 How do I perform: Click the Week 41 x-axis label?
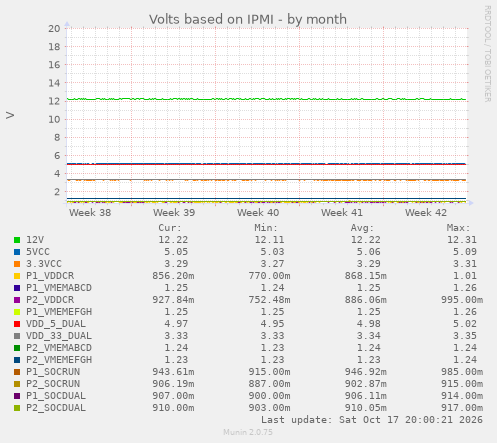coord(342,213)
